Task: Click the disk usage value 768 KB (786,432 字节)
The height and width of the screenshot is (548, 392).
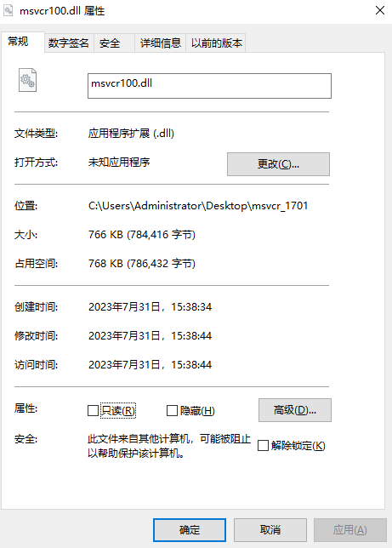Action: (142, 264)
